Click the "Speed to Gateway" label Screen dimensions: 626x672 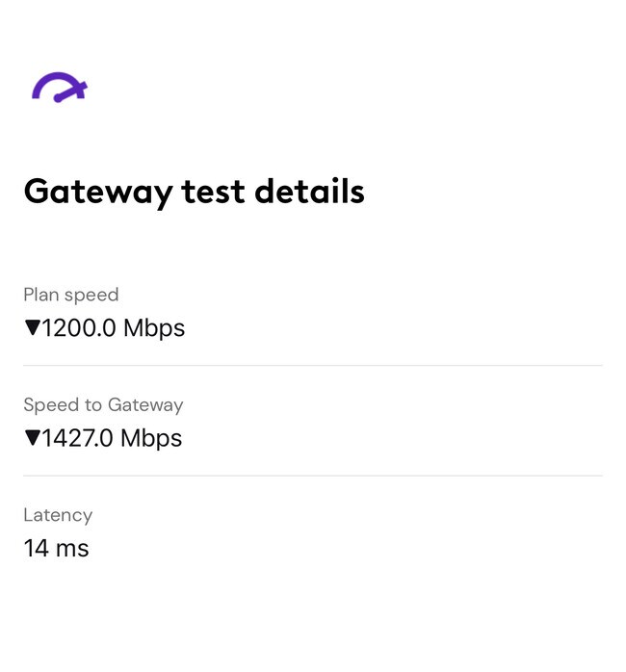pyautogui.click(x=102, y=405)
